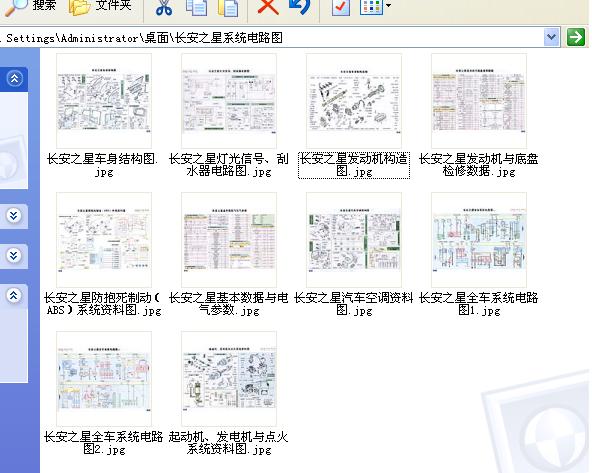Select thumbnail of 长安之星灯光信号、刮水器电路图.jpg
This screenshot has width=592, height=473.
[x=229, y=101]
